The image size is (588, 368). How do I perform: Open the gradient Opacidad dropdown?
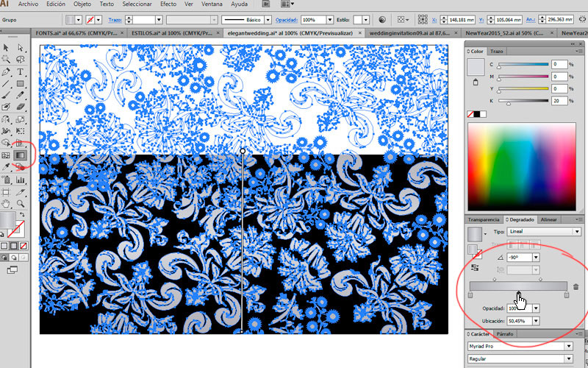tap(536, 308)
